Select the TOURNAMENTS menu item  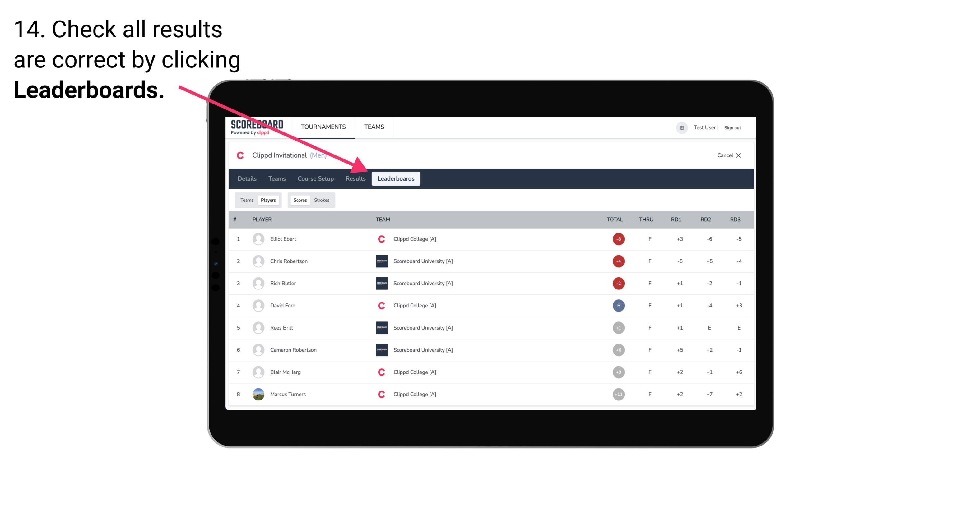pos(324,127)
